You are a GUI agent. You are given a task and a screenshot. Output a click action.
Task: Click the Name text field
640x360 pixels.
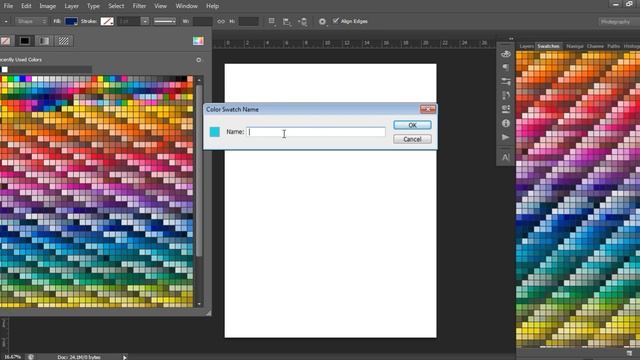(316, 132)
